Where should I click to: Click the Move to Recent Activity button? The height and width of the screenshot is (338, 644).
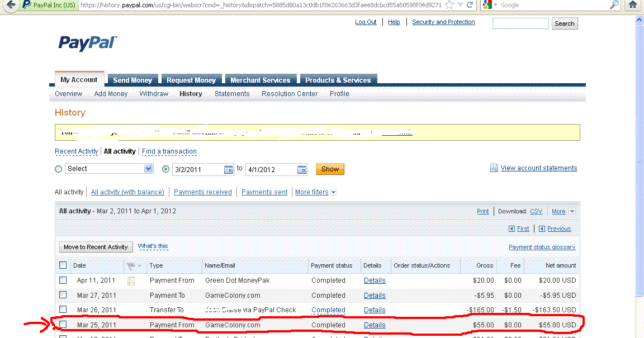(x=96, y=247)
